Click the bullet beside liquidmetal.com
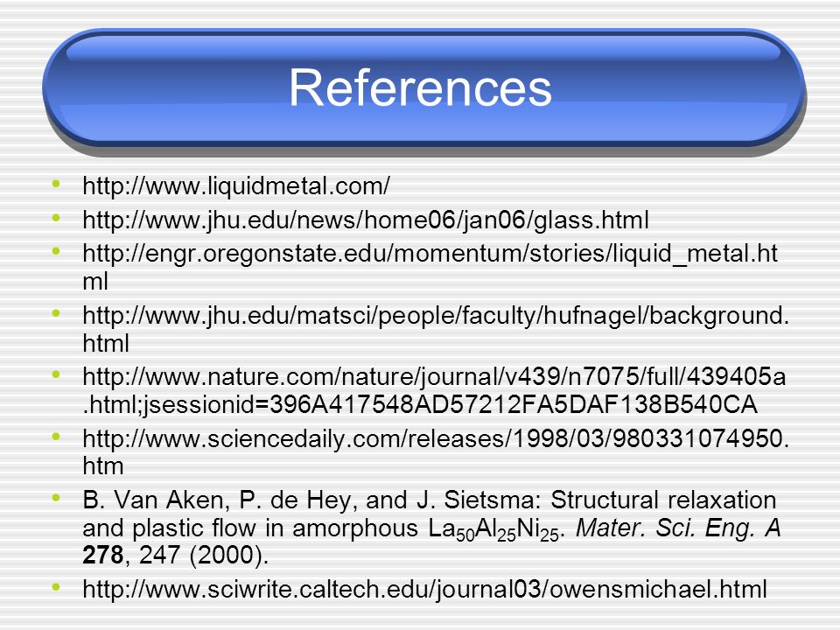This screenshot has width=840, height=630. click(56, 185)
